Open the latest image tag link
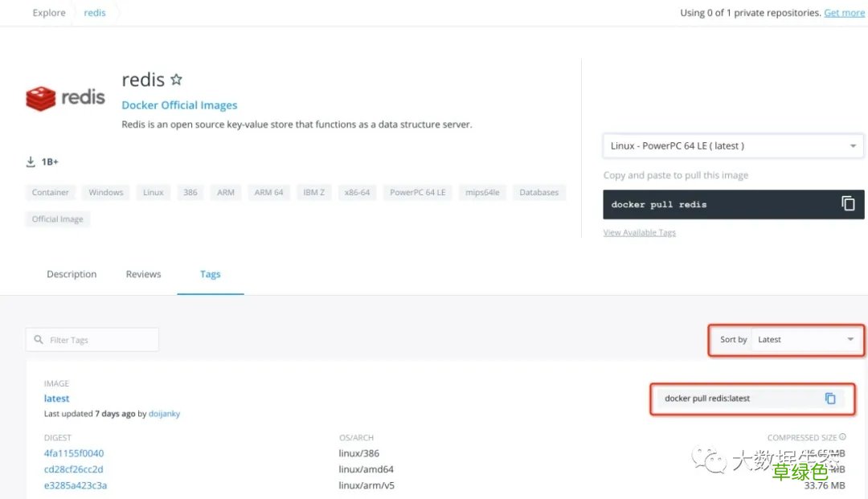868x499 pixels. (56, 399)
